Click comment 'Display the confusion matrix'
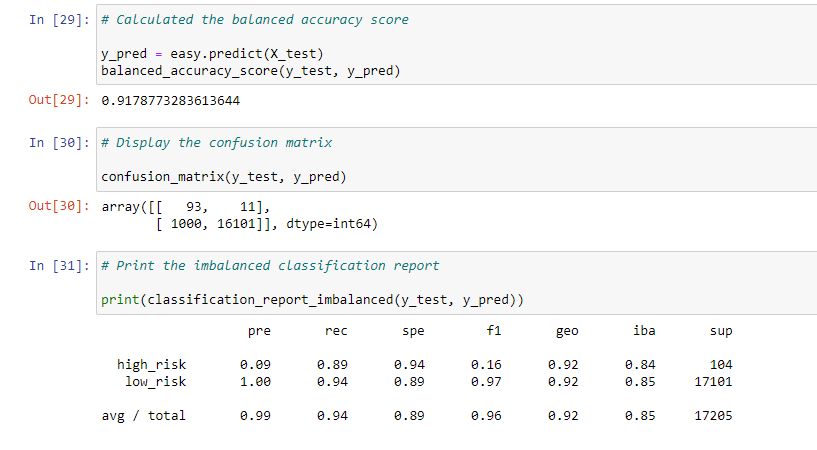Image resolution: width=817 pixels, height=450 pixels. click(x=216, y=143)
